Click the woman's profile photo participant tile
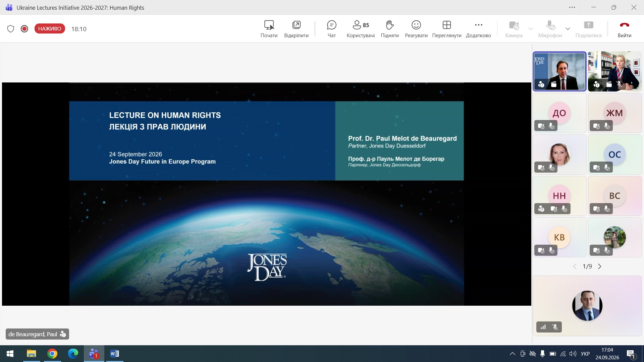 [x=559, y=155]
